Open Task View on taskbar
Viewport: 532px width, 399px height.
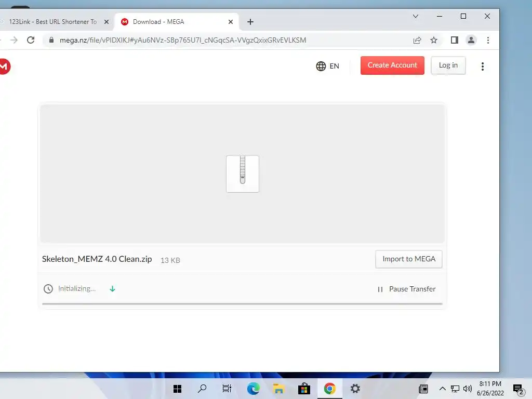227,389
